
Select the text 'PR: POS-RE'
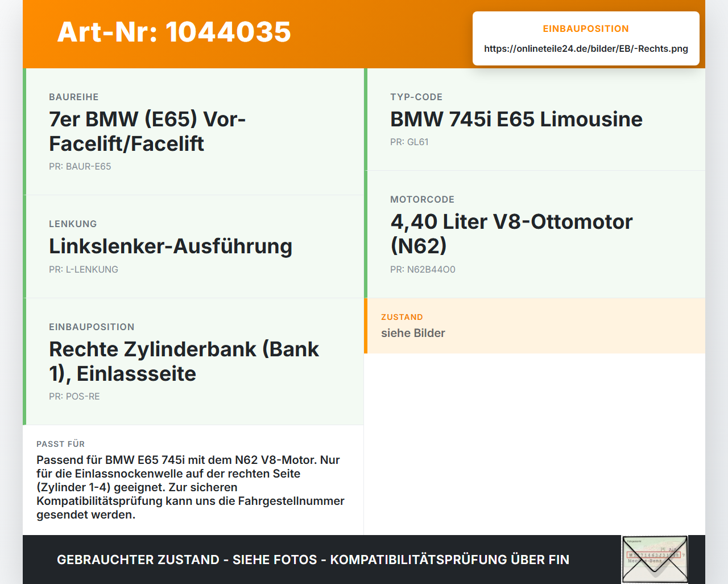tap(75, 397)
